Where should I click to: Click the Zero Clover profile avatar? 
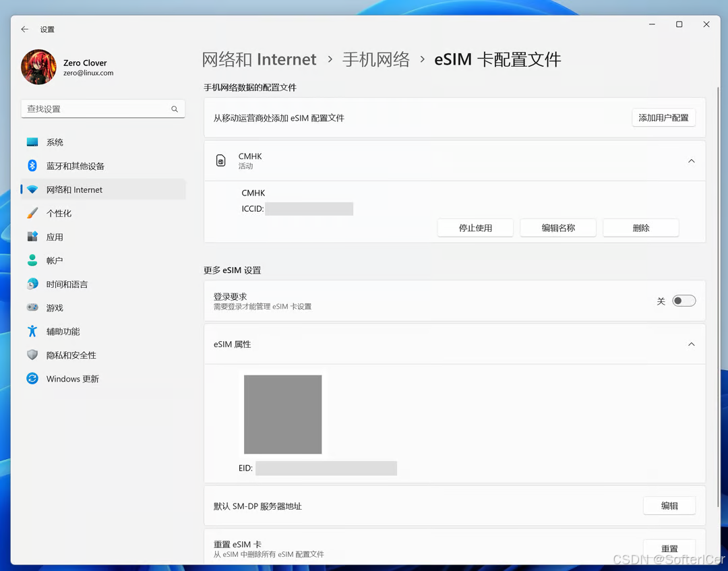pyautogui.click(x=38, y=67)
